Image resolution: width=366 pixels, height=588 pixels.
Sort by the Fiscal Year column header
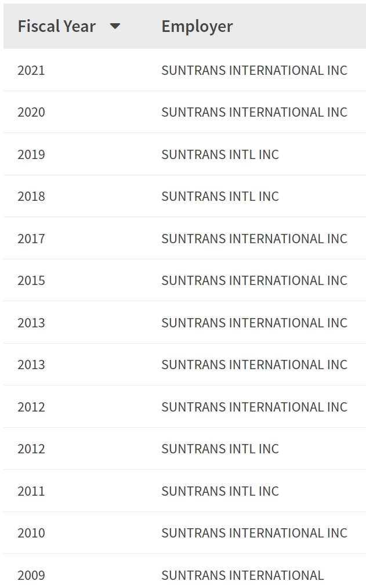(57, 26)
